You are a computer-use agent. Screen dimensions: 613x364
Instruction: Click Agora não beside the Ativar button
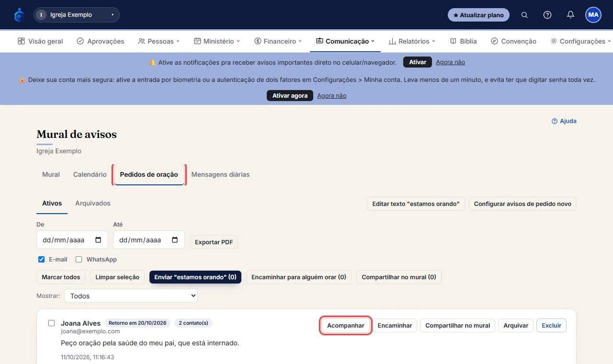pos(450,62)
